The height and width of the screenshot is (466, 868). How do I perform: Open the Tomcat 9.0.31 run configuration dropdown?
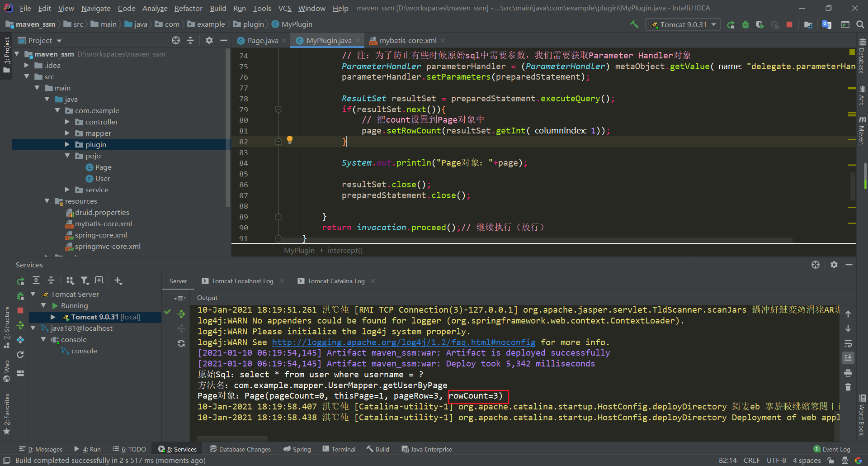[x=684, y=24]
